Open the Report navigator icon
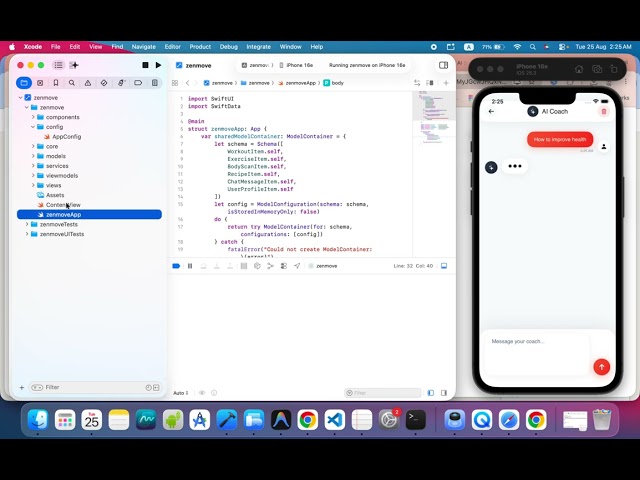Screen dimensions: 640x480 coord(155,83)
